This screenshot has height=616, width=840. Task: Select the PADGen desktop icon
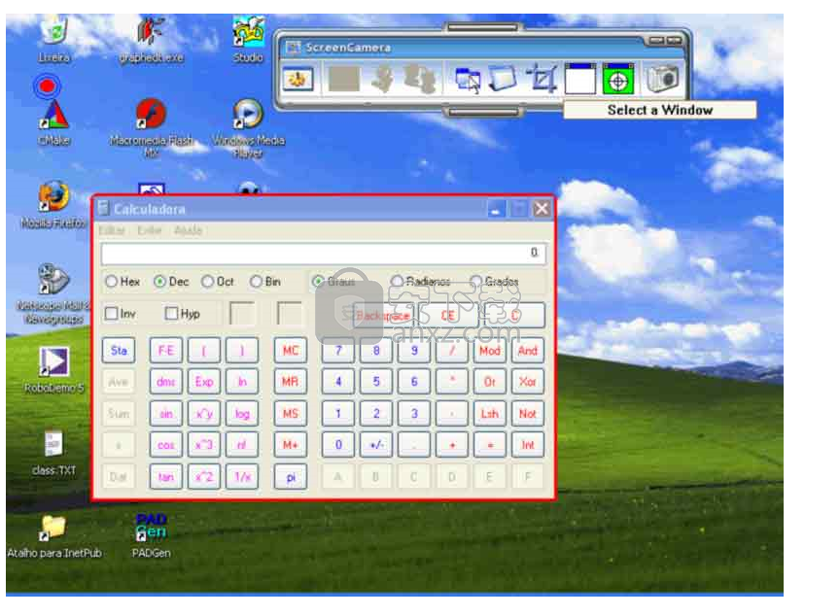pyautogui.click(x=151, y=535)
